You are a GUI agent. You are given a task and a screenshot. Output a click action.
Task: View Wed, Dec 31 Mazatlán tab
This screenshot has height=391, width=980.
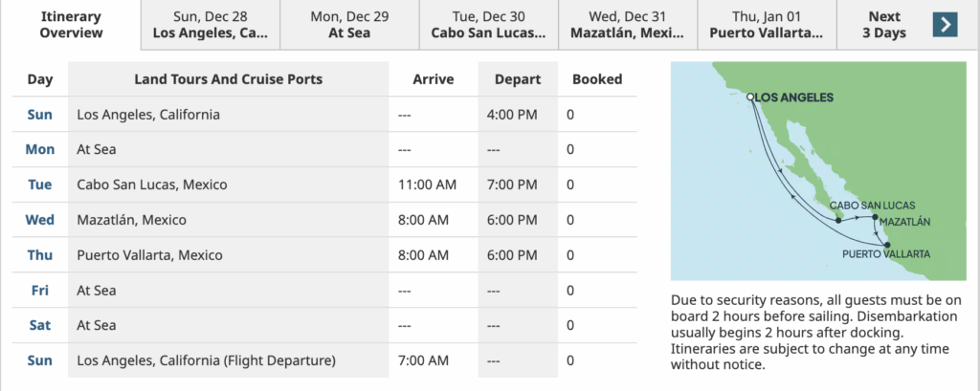(x=628, y=25)
